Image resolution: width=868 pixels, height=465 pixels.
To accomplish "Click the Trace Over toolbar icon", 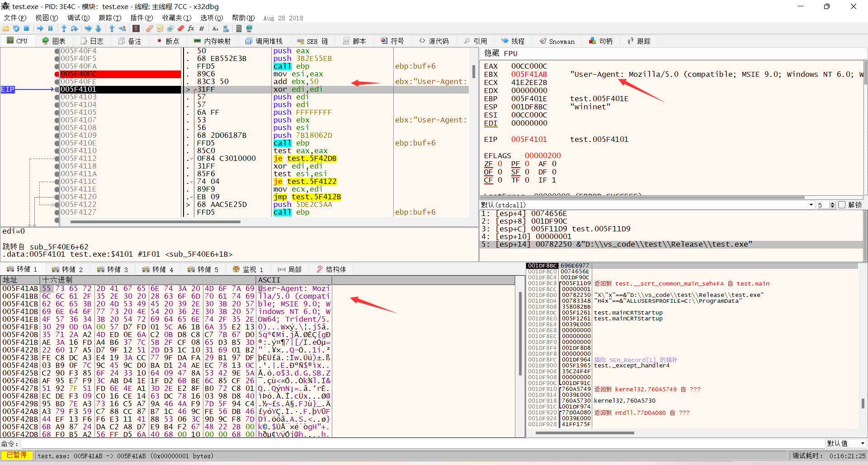I will click(x=98, y=28).
